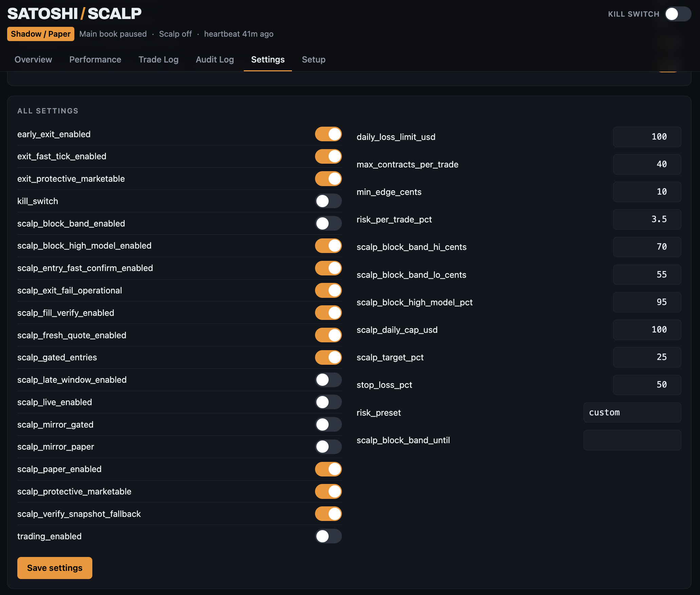
Task: Edit scalp_block_band_hi_cents value
Action: pyautogui.click(x=647, y=247)
